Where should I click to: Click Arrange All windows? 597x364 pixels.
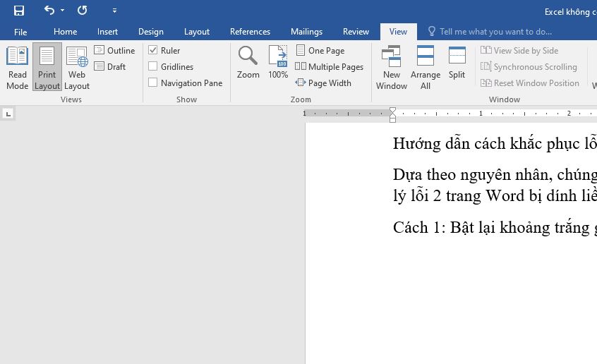click(426, 68)
